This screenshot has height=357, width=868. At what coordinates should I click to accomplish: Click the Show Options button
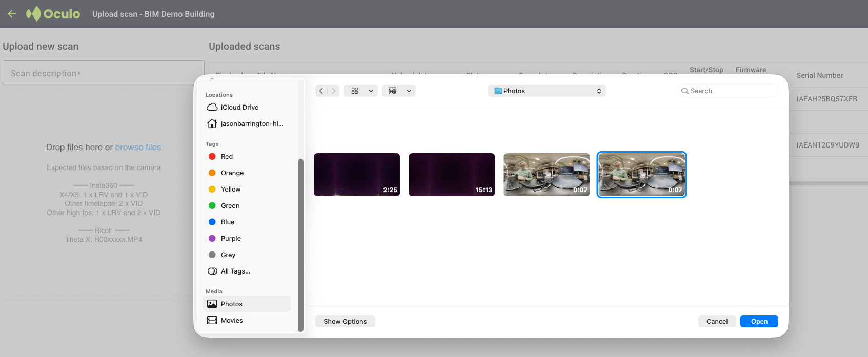(345, 321)
